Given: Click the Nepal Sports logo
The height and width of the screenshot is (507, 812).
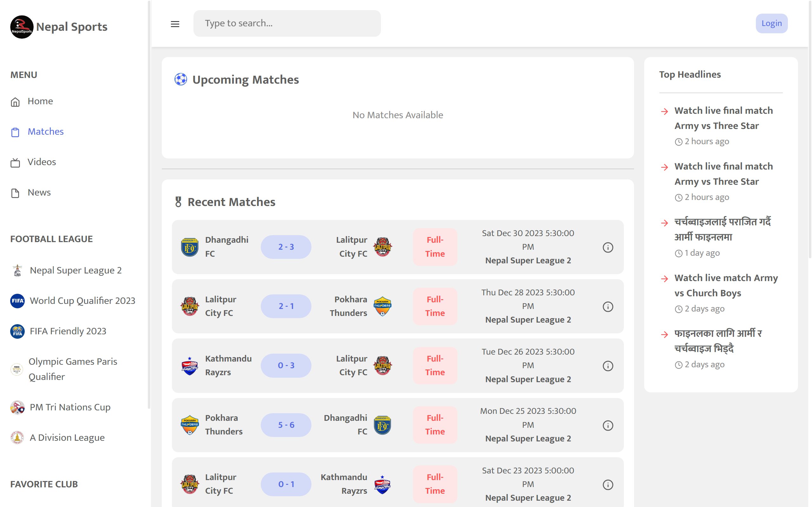Looking at the screenshot, I should pos(22,27).
